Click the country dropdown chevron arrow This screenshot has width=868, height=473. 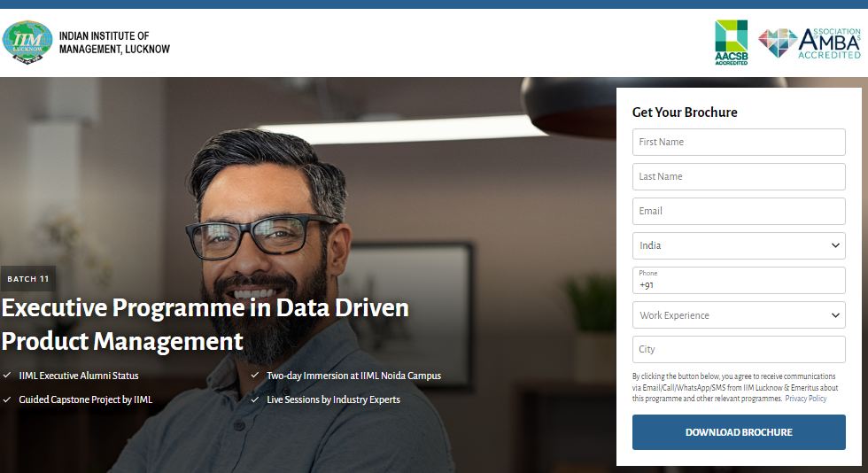pos(835,245)
